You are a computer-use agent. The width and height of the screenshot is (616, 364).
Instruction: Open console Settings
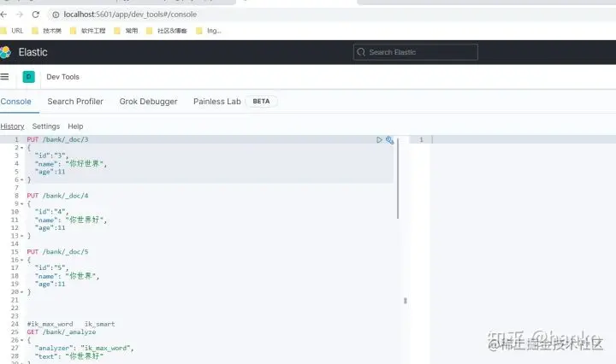tap(46, 126)
